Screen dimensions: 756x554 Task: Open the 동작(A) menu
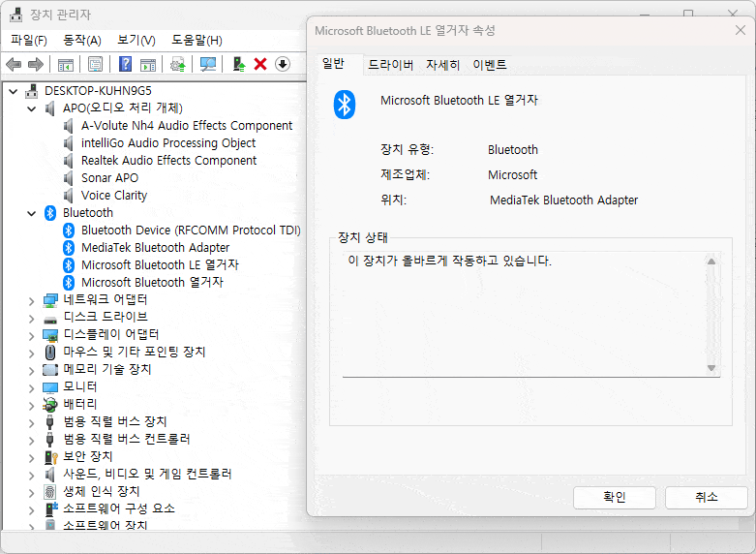click(81, 40)
